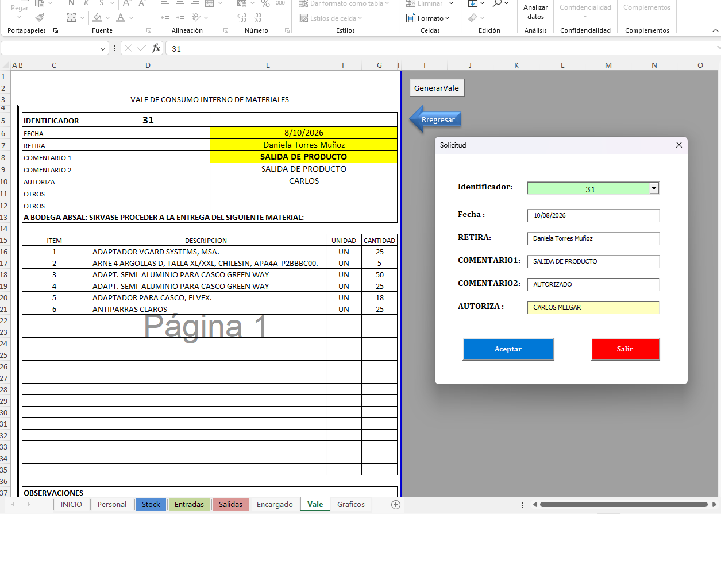
Task: Click the Clear eraser icon in Edición
Action: pyautogui.click(x=473, y=18)
